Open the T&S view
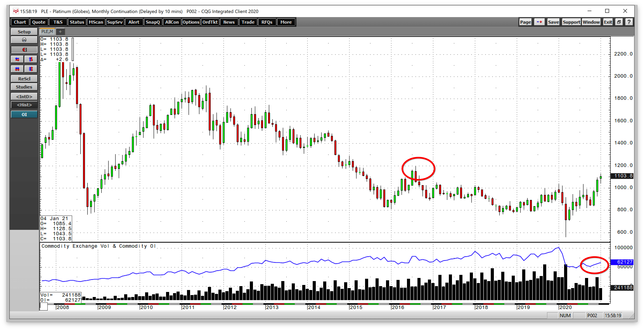644x330 pixels. (58, 22)
